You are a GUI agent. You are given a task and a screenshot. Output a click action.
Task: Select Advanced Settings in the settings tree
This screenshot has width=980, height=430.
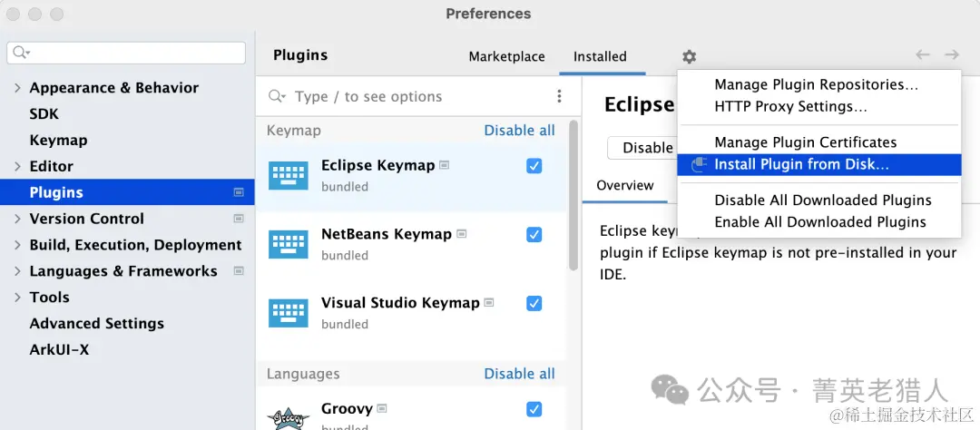pos(97,324)
